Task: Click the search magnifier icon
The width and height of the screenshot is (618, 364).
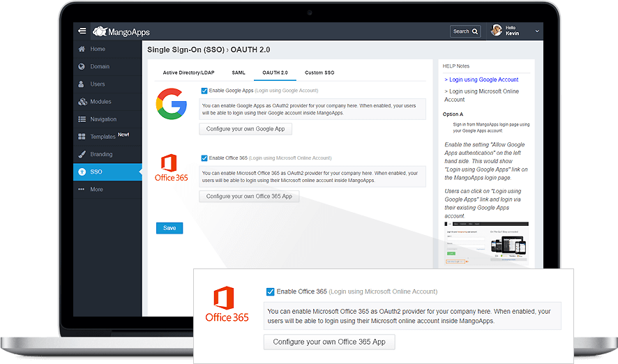Action: coord(475,31)
